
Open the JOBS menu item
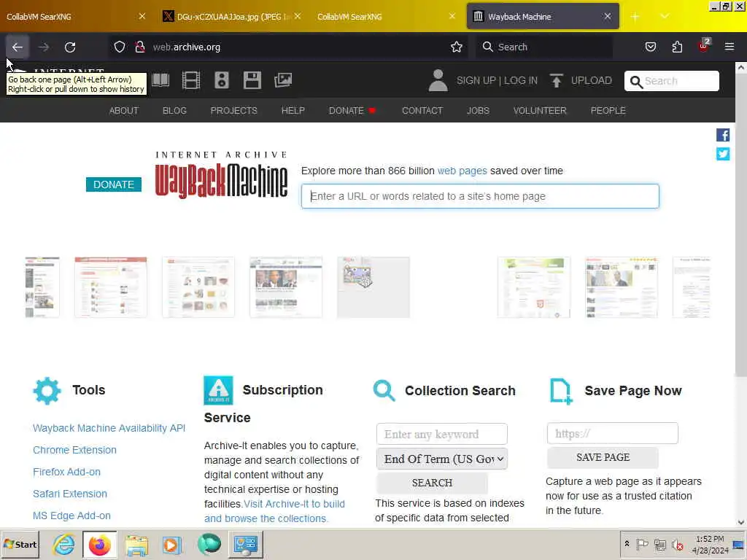click(478, 111)
